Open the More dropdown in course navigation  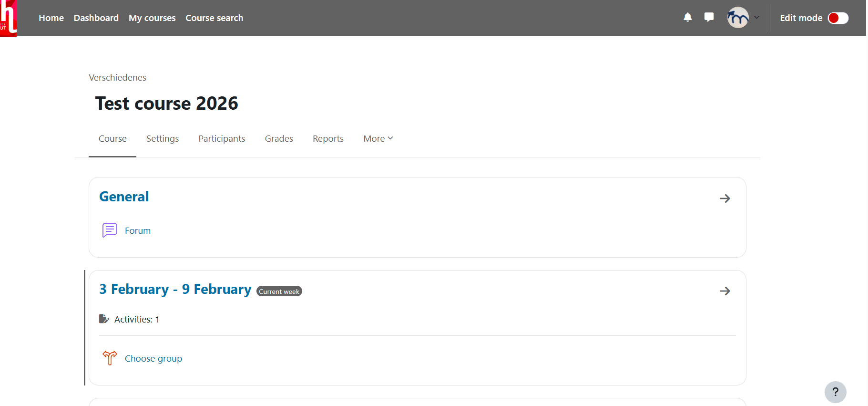(x=378, y=138)
